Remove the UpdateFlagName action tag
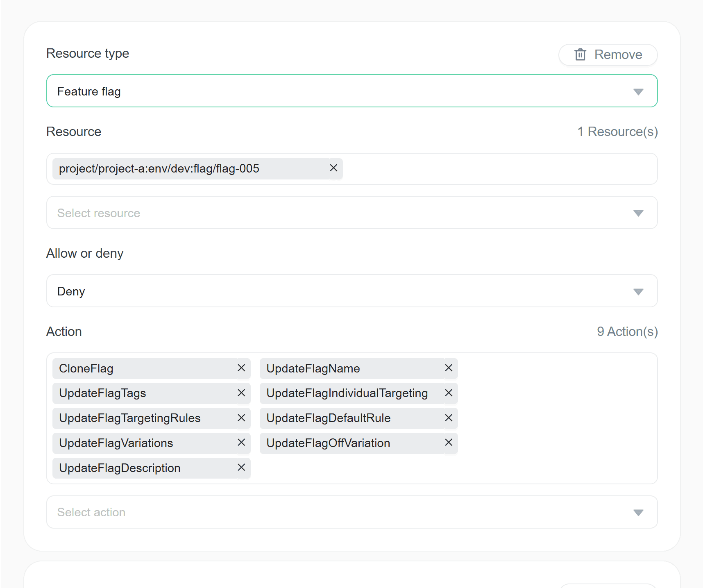This screenshot has height=588, width=712. pos(449,368)
